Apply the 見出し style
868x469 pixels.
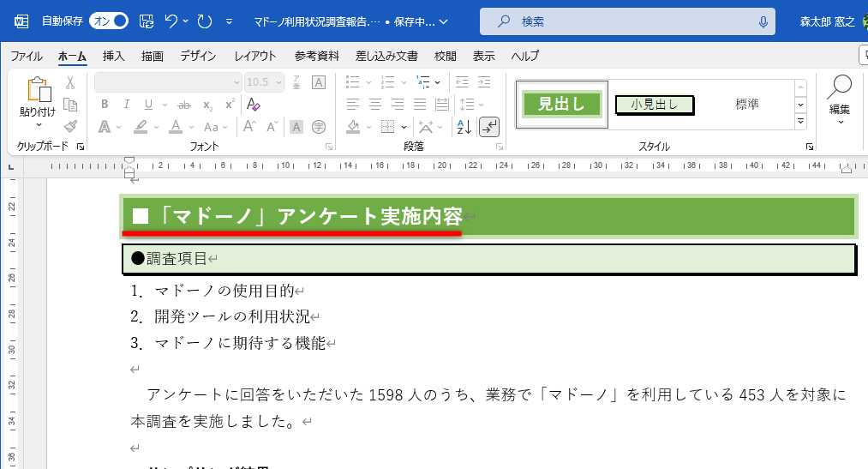562,104
